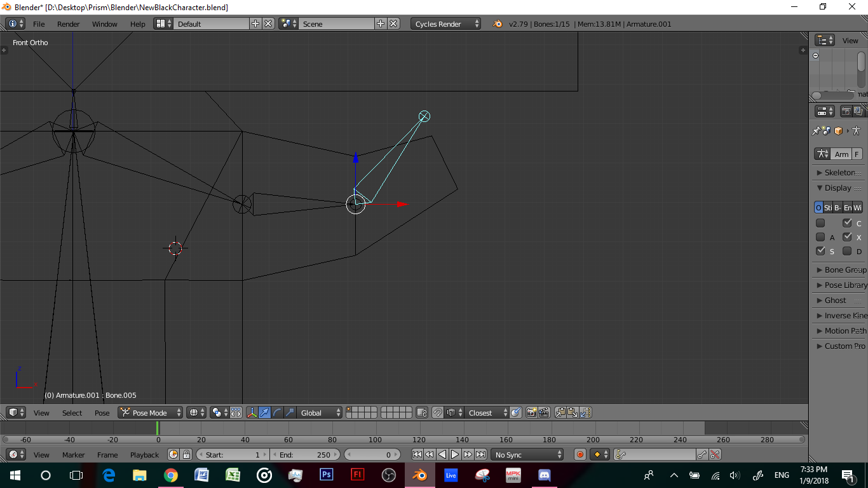Open the Playback menu

point(145,455)
